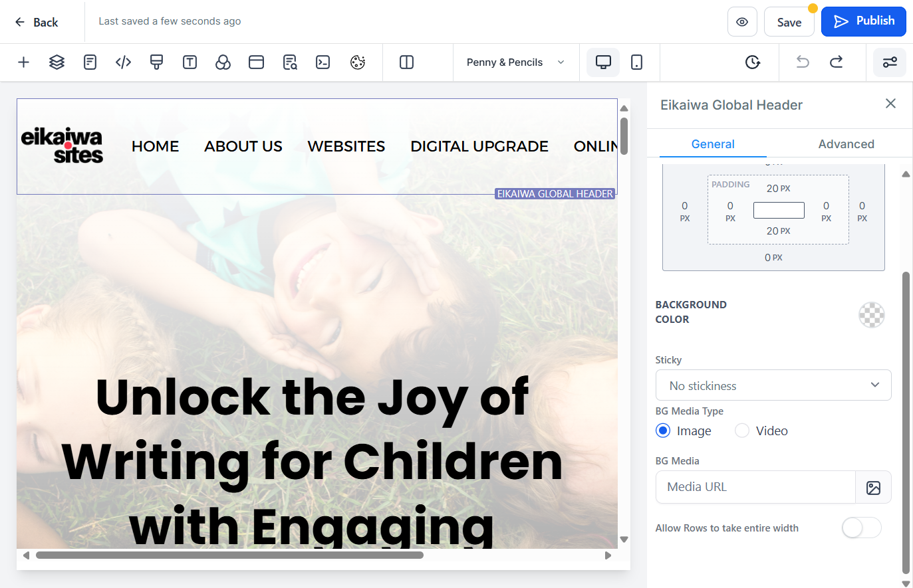Open the terminal script icon
Viewport: 913px width, 588px height.
click(x=323, y=62)
